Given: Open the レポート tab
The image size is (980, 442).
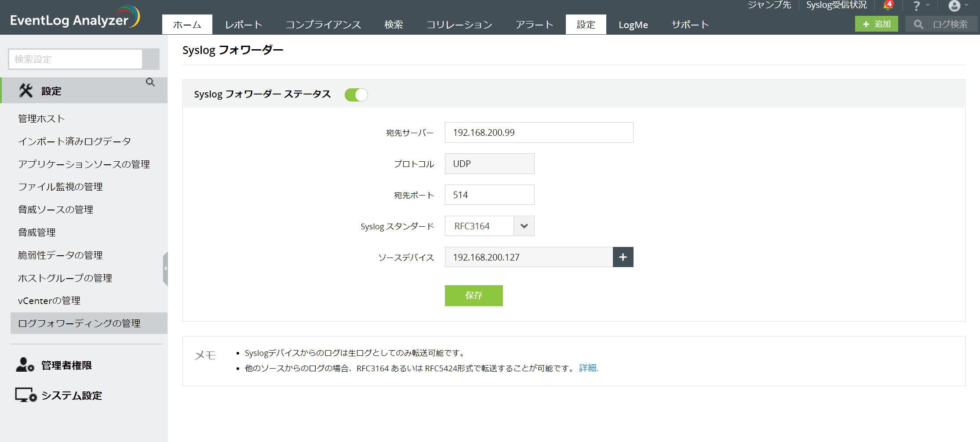Looking at the screenshot, I should tap(244, 25).
